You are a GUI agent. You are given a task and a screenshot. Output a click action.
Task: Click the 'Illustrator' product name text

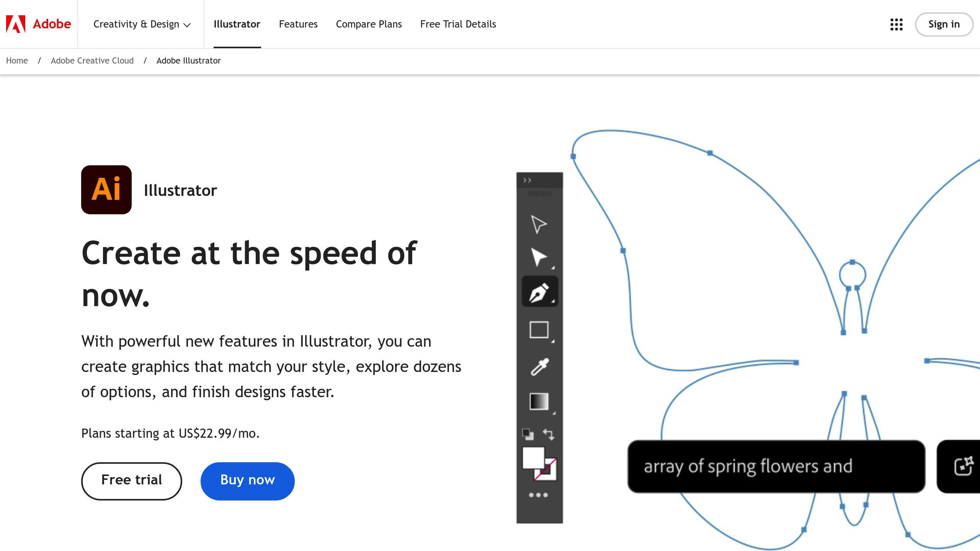click(x=180, y=191)
